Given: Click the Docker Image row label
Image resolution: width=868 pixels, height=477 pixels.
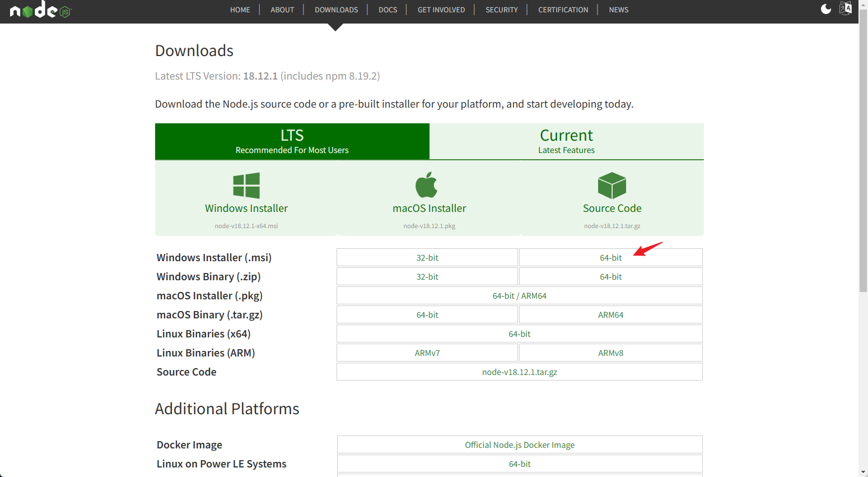Looking at the screenshot, I should tap(189, 445).
